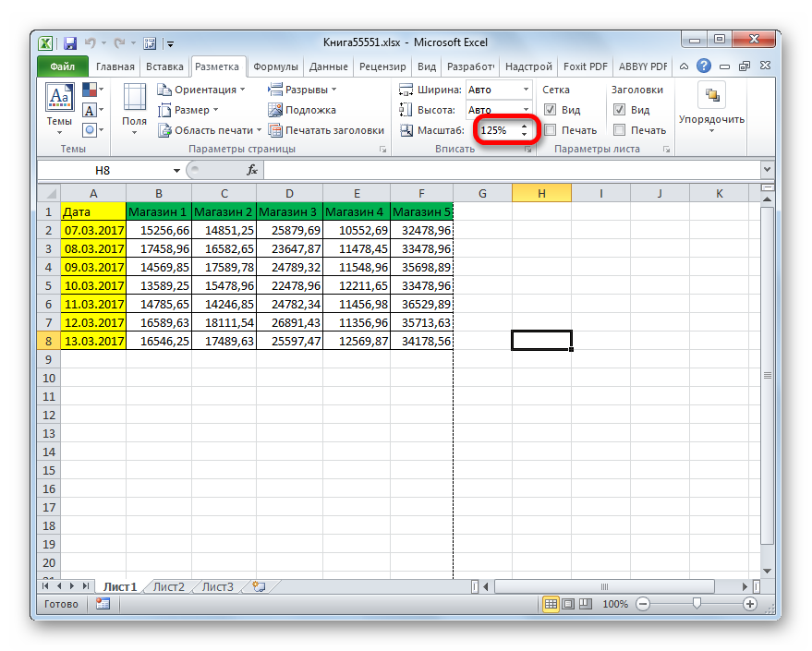Open the Упорядочить arrange button
The image size is (812, 651).
[711, 108]
